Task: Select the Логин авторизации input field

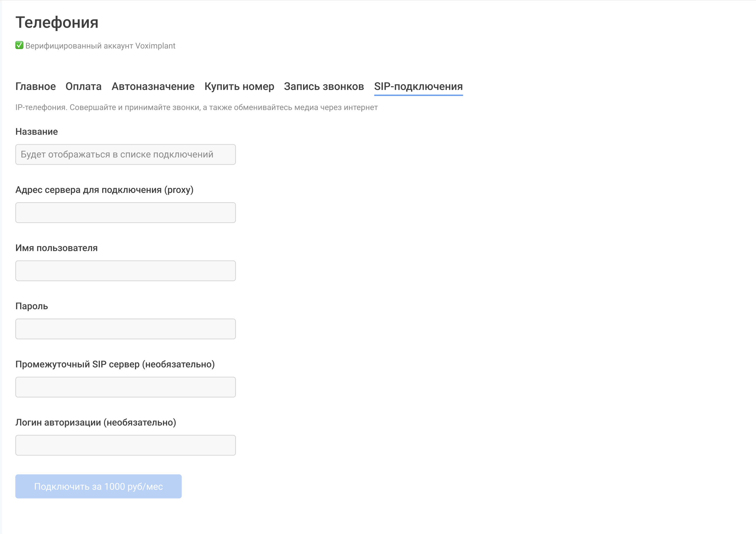Action: pos(125,445)
